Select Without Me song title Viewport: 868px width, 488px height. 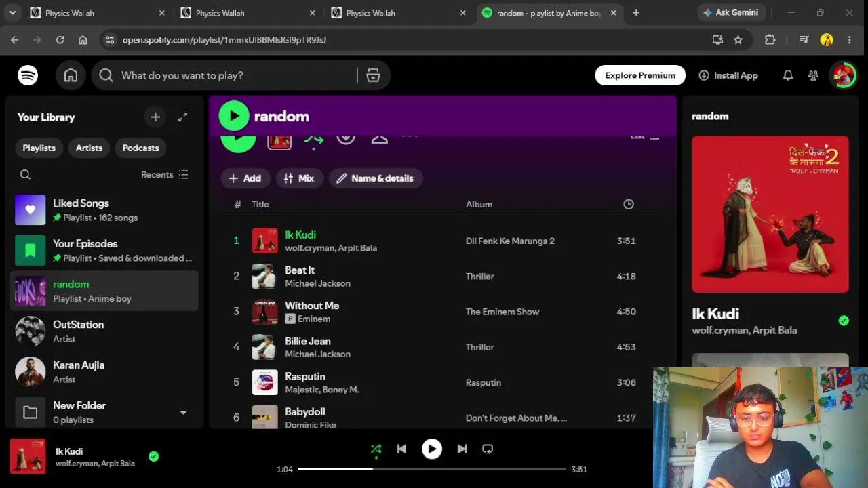coord(312,306)
